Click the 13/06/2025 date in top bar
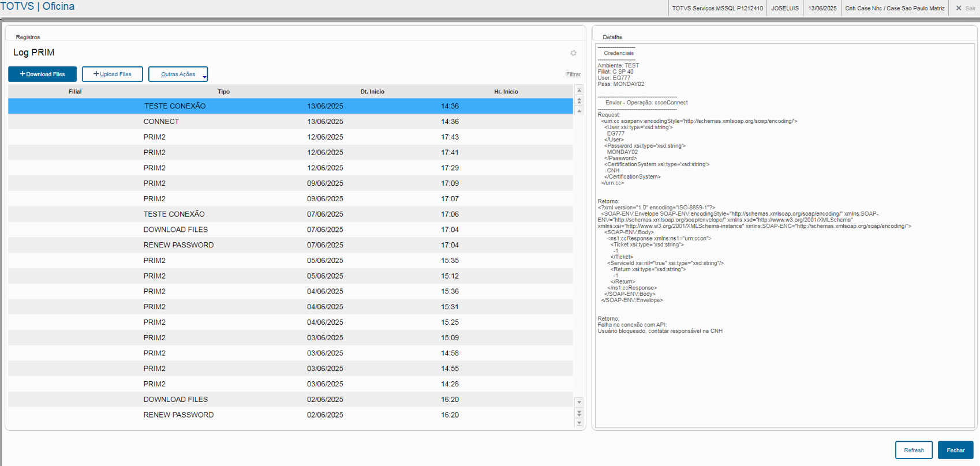Screen dimensions: 980x466 (x=822, y=8)
